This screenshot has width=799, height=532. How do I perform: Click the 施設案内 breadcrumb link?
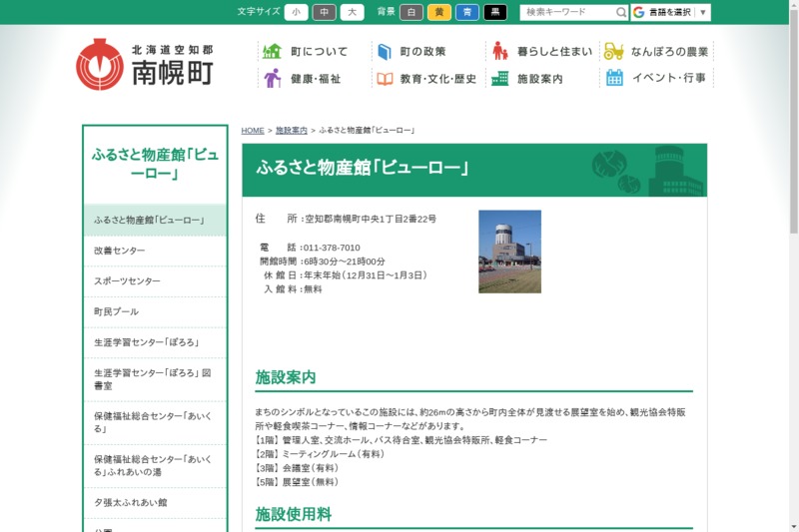tap(292, 131)
